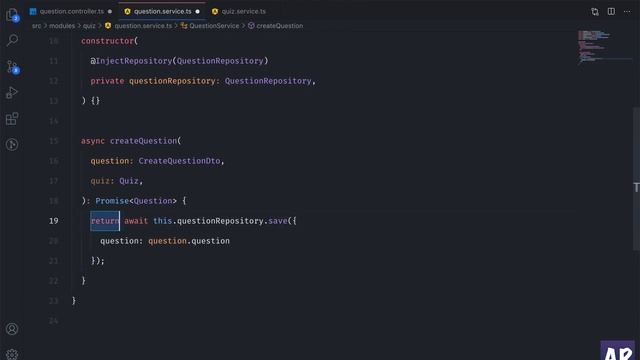The height and width of the screenshot is (360, 640).
Task: Open the Accounts menu icon
Action: pos(12,329)
